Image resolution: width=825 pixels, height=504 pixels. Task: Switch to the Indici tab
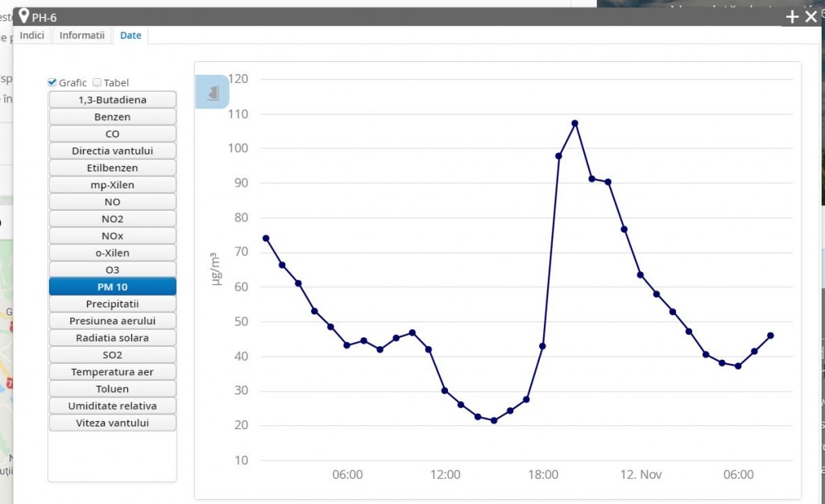pos(32,35)
